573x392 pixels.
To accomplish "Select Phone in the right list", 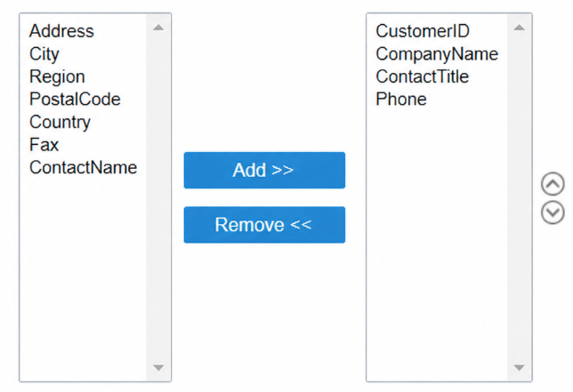I will coord(401,100).
